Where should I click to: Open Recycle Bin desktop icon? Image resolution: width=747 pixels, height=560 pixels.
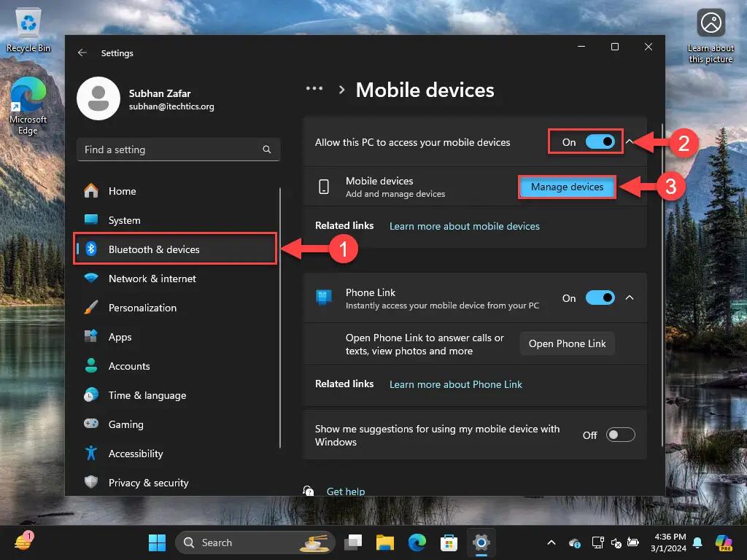tap(28, 31)
